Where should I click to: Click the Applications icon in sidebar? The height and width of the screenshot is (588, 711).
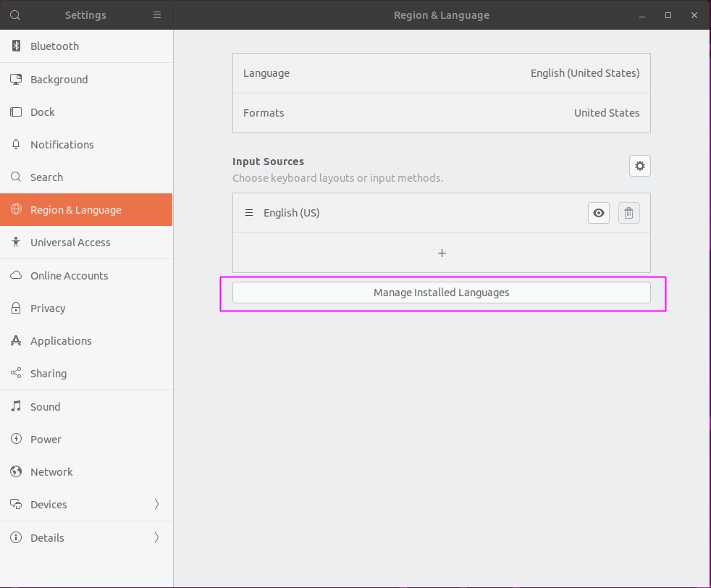pyautogui.click(x=16, y=340)
